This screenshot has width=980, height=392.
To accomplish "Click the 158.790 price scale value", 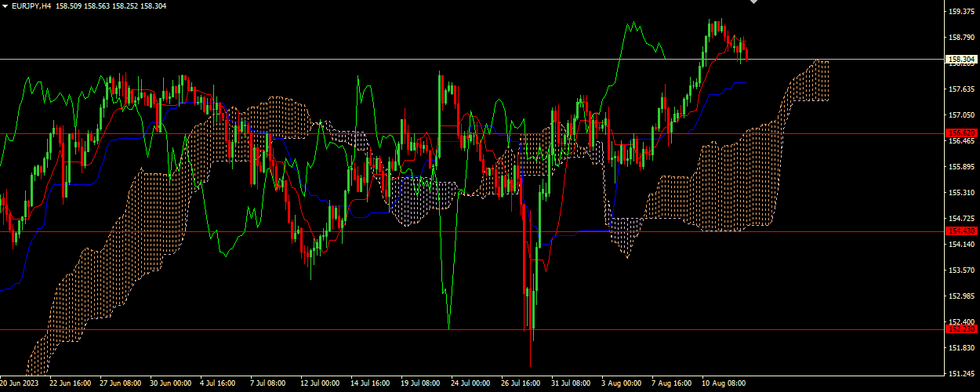I will pos(962,37).
